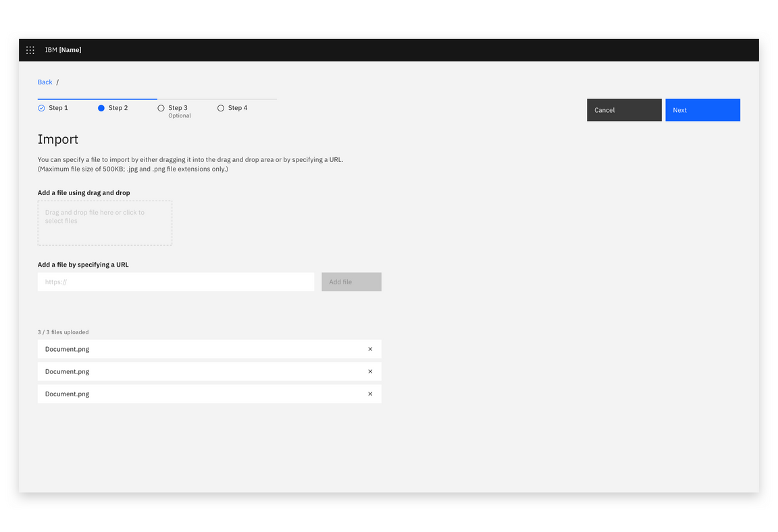Remove the first Document.png file
The width and height of the screenshot is (778, 532).
[x=370, y=349]
